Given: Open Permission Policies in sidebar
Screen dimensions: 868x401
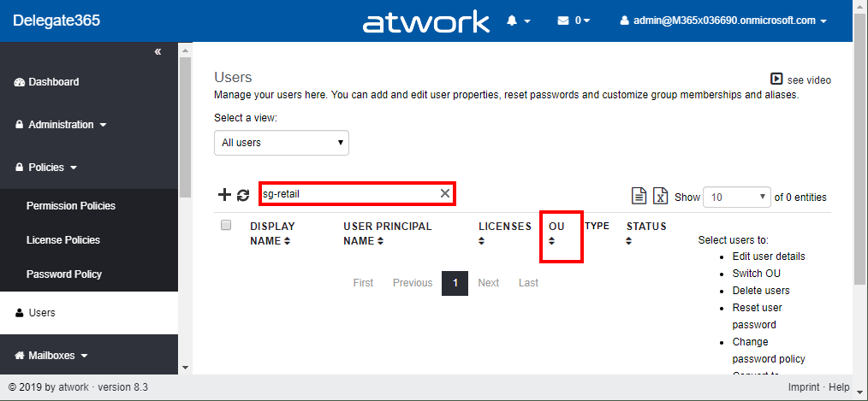Looking at the screenshot, I should point(71,206).
